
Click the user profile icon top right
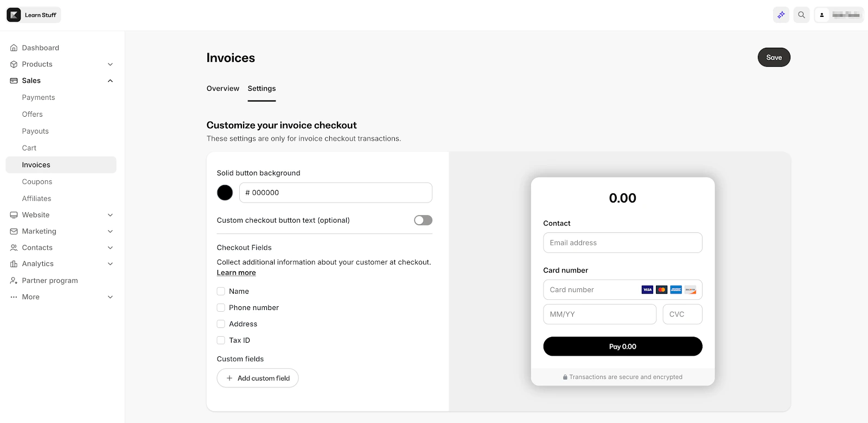point(821,15)
